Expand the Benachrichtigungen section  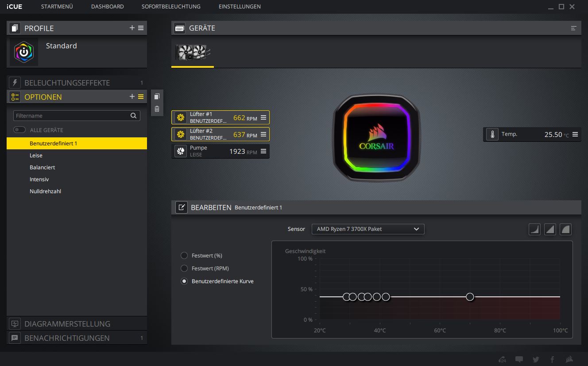click(77, 338)
